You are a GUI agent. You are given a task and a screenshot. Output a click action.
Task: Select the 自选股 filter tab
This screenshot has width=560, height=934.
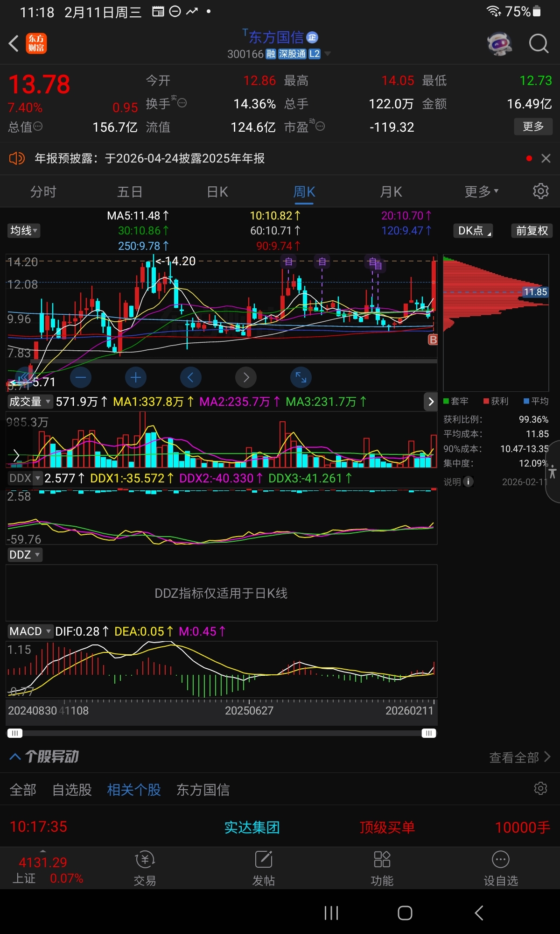pyautogui.click(x=72, y=789)
